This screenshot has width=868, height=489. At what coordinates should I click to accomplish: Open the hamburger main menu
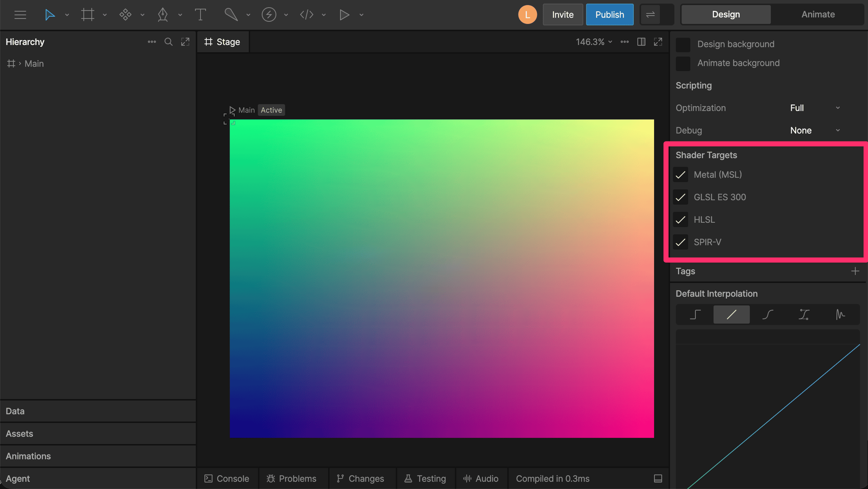tap(20, 15)
